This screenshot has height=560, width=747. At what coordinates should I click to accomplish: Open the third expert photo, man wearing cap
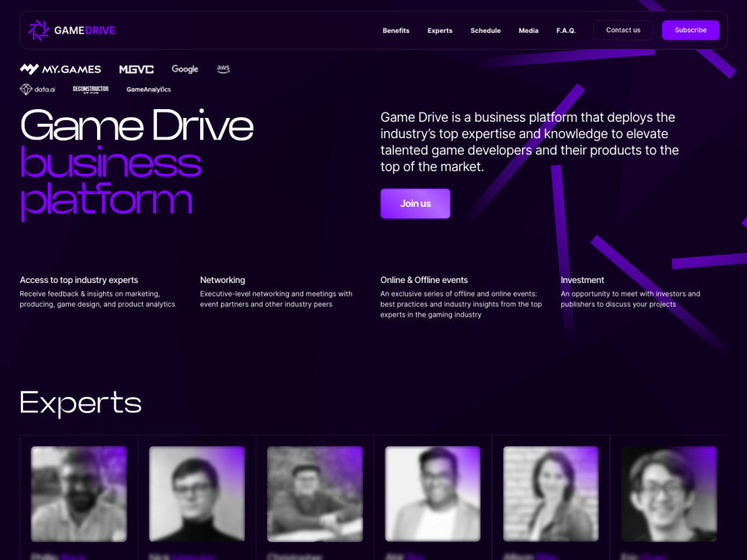315,494
